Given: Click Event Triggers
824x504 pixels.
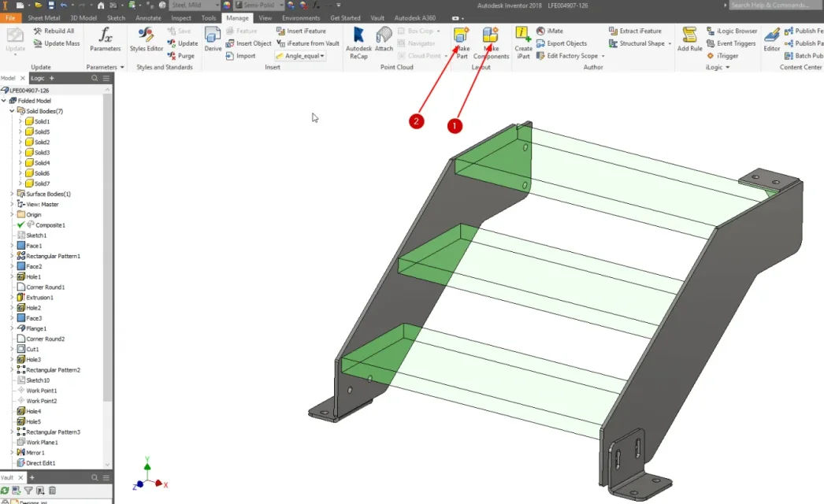Looking at the screenshot, I should 731,43.
